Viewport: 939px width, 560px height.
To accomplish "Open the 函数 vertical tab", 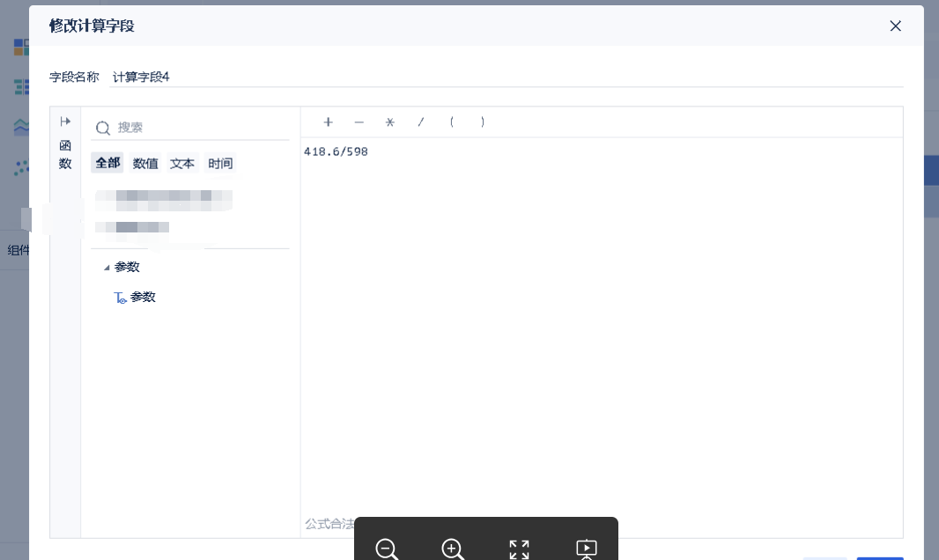I will [65, 154].
